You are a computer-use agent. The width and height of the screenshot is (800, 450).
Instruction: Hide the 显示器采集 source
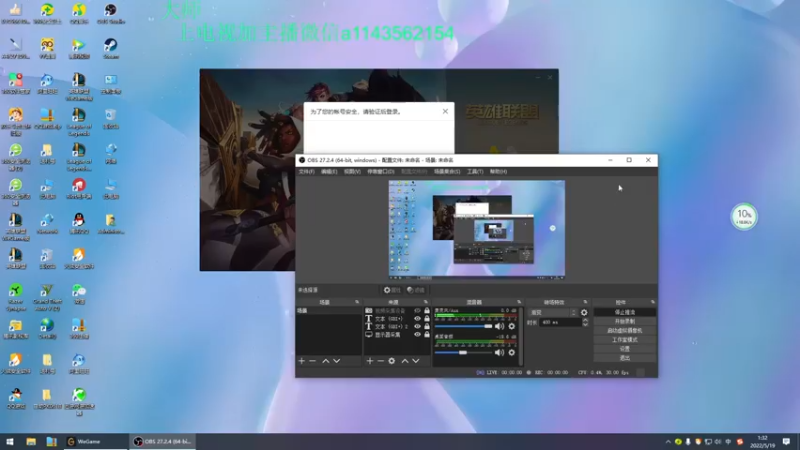(417, 335)
